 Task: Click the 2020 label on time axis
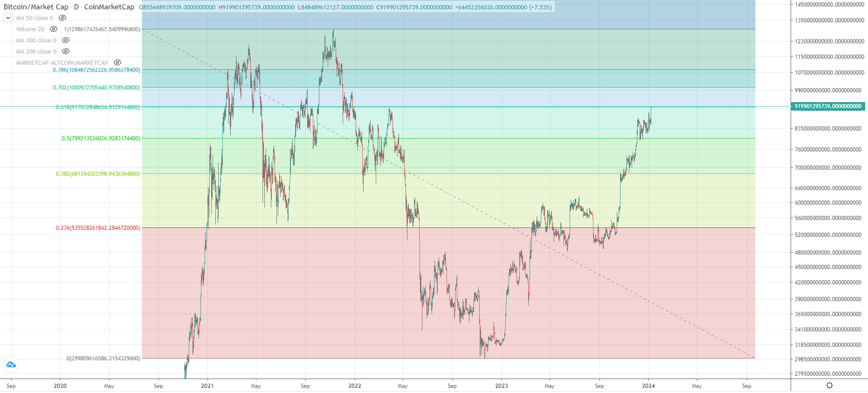(60, 386)
